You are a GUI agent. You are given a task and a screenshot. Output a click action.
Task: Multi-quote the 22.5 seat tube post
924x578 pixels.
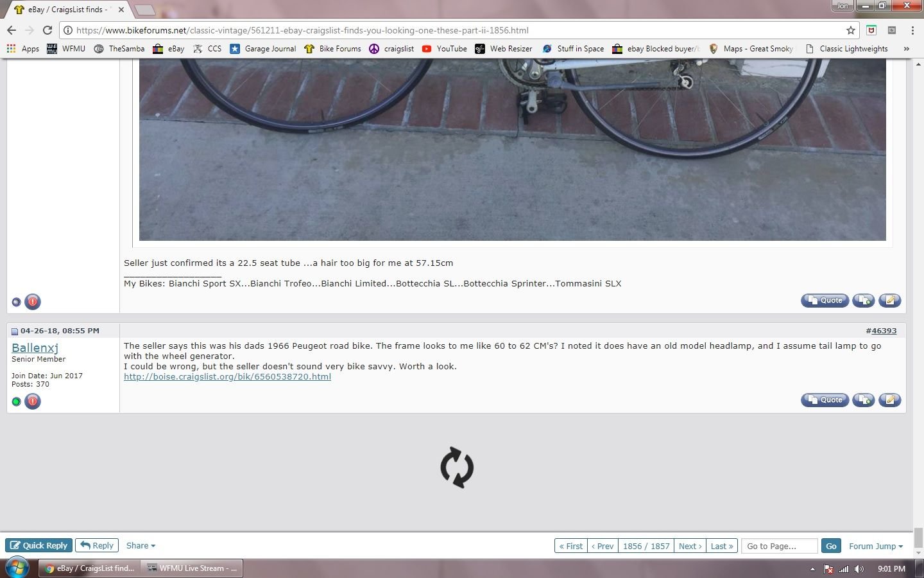(864, 300)
